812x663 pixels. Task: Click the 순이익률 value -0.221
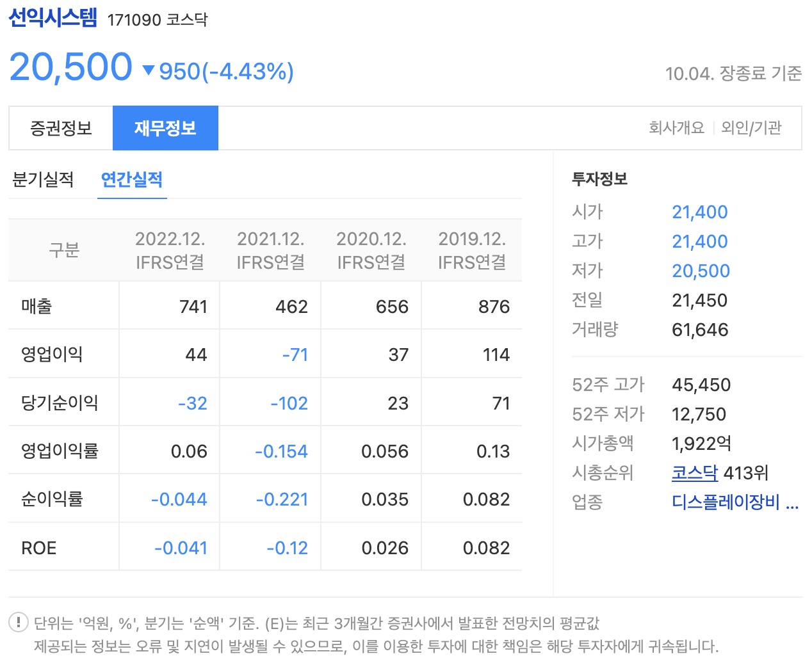coord(282,499)
